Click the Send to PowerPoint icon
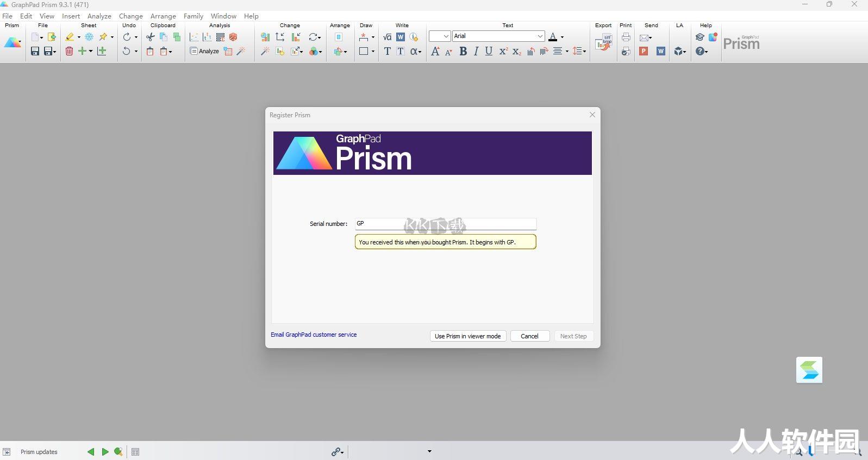 [644, 51]
